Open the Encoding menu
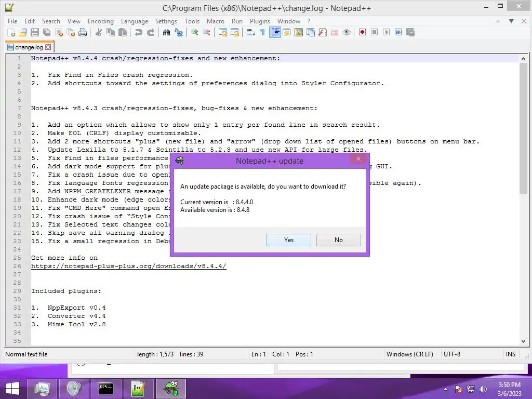 101,21
